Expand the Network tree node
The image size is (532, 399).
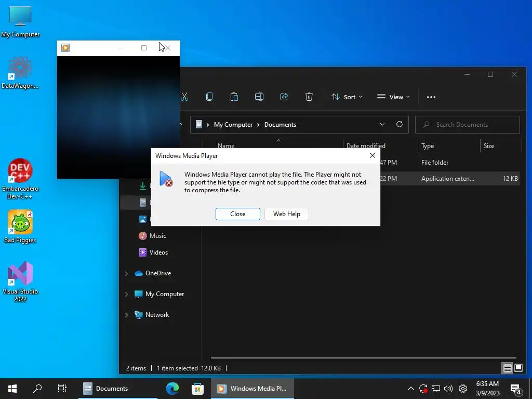(x=127, y=315)
